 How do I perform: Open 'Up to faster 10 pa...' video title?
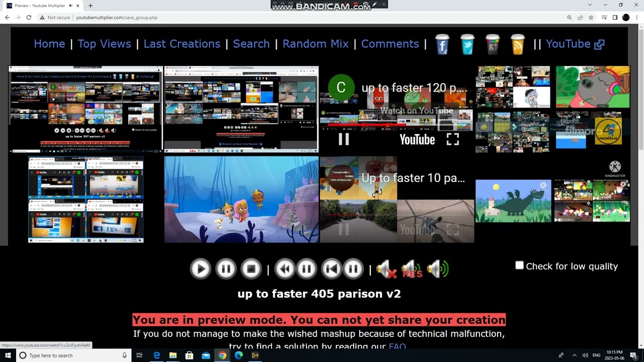coord(413,178)
